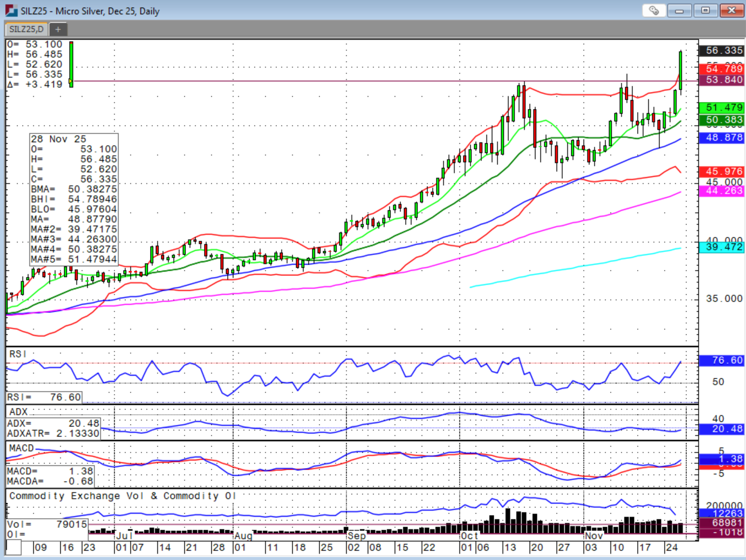Click the blue 76.60 RSI axis label
Screen dimensions: 746x560
click(x=722, y=361)
